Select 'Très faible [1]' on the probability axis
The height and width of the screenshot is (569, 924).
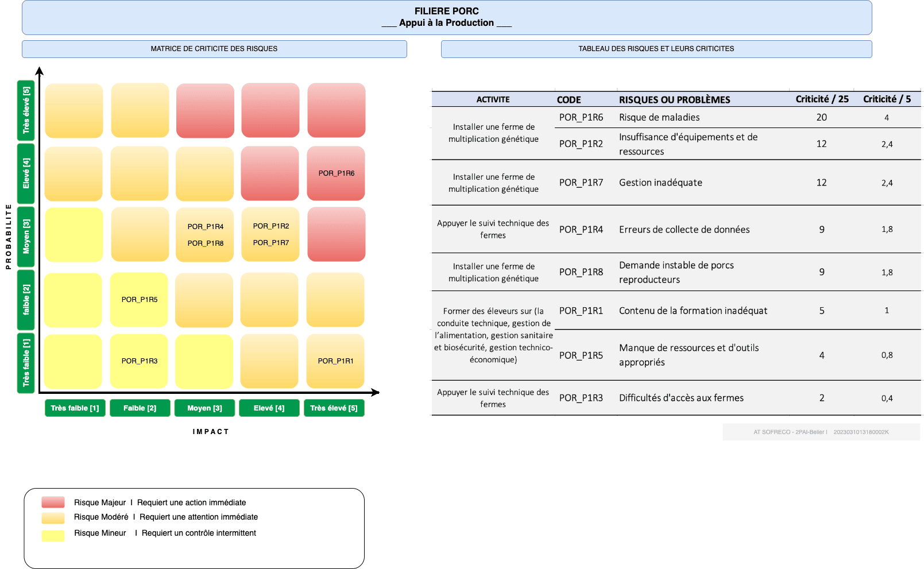pos(26,363)
